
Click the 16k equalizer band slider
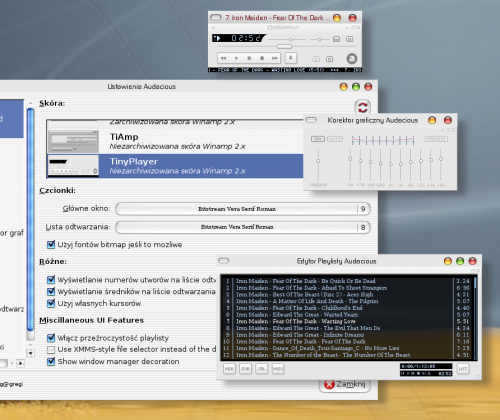tap(441, 164)
